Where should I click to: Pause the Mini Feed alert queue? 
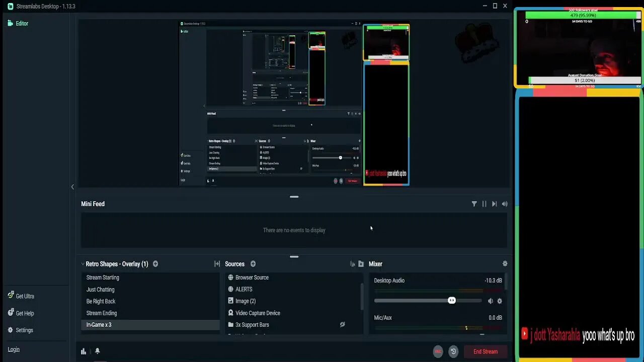click(x=485, y=204)
